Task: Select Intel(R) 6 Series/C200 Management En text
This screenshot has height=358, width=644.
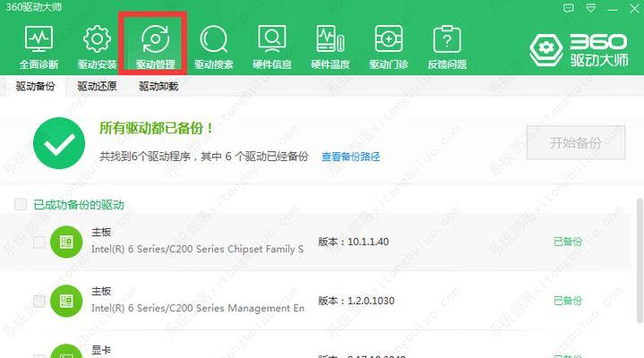Action: click(198, 308)
